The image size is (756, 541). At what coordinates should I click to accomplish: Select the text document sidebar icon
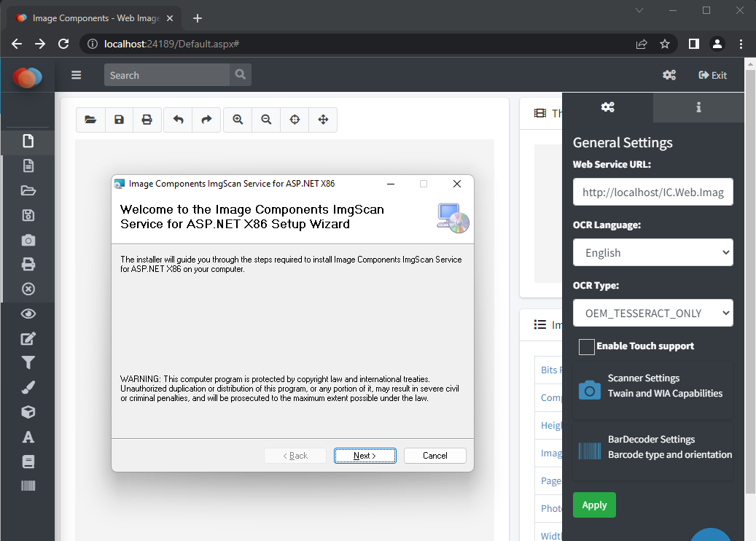28,166
